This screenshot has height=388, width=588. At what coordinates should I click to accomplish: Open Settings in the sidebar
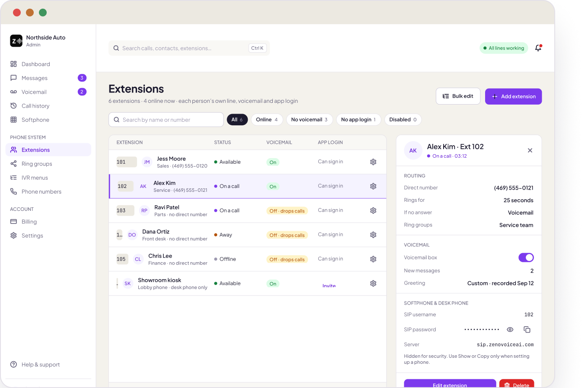point(48,235)
